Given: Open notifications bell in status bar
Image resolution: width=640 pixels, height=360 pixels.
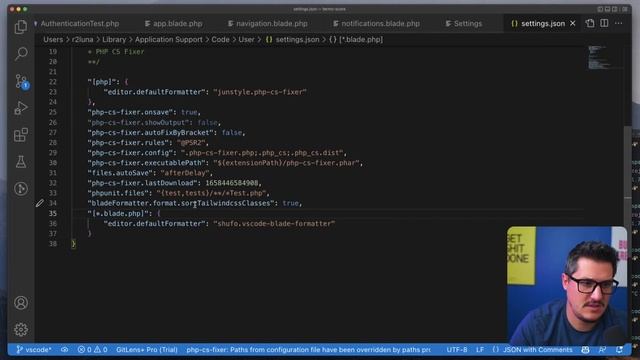Looking at the screenshot, I should (619, 350).
